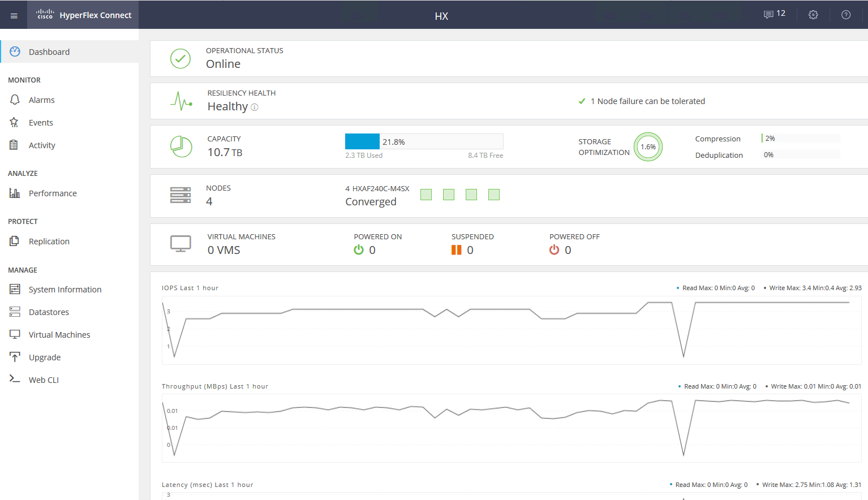Click the Operational Status checkmark icon
Viewport: 868px width, 500px height.
181,58
